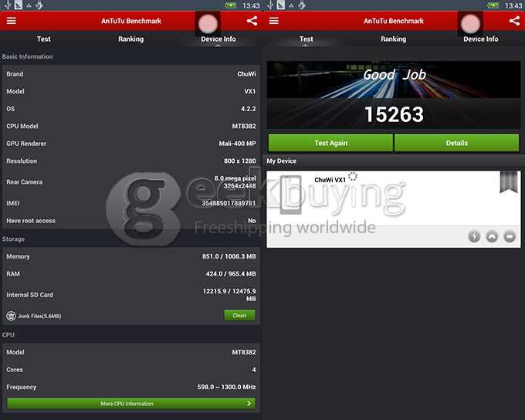
Task: Tap RAM 424.0 / 965.4 MB row
Action: (x=131, y=274)
